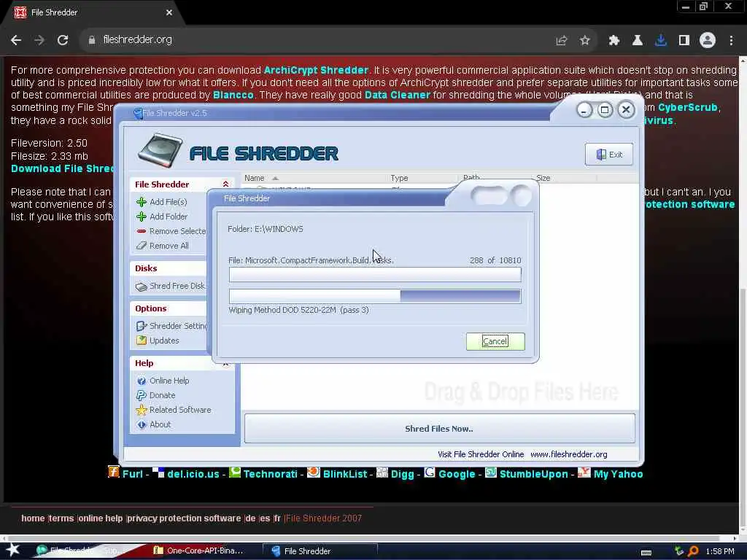Viewport: 747px width, 560px height.
Task: Click the Updates icon in Options
Action: (x=142, y=341)
